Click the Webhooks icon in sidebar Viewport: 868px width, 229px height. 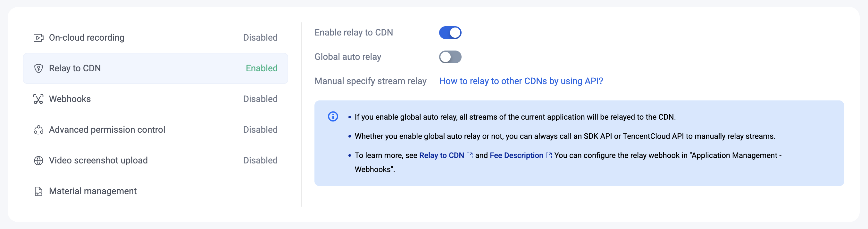[38, 99]
